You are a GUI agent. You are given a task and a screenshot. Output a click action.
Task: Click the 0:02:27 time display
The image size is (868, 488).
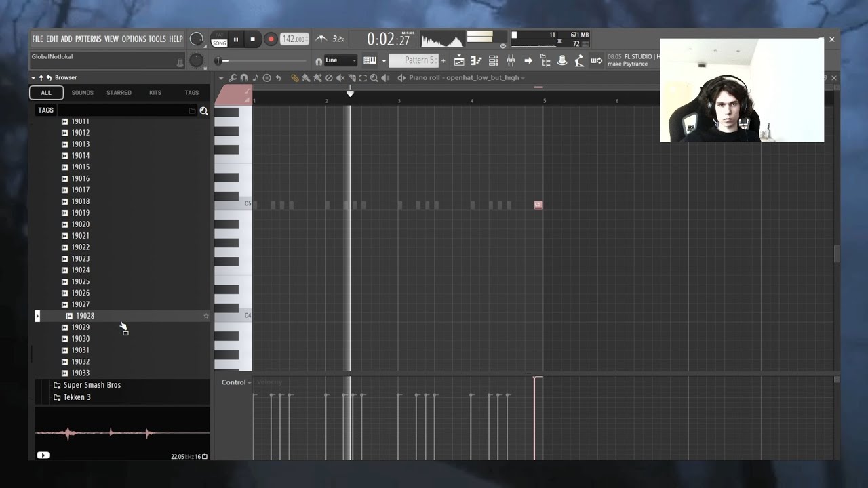click(x=389, y=39)
